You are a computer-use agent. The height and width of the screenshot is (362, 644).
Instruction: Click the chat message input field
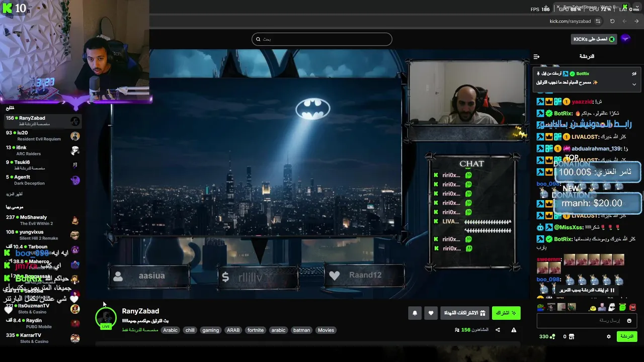587,321
